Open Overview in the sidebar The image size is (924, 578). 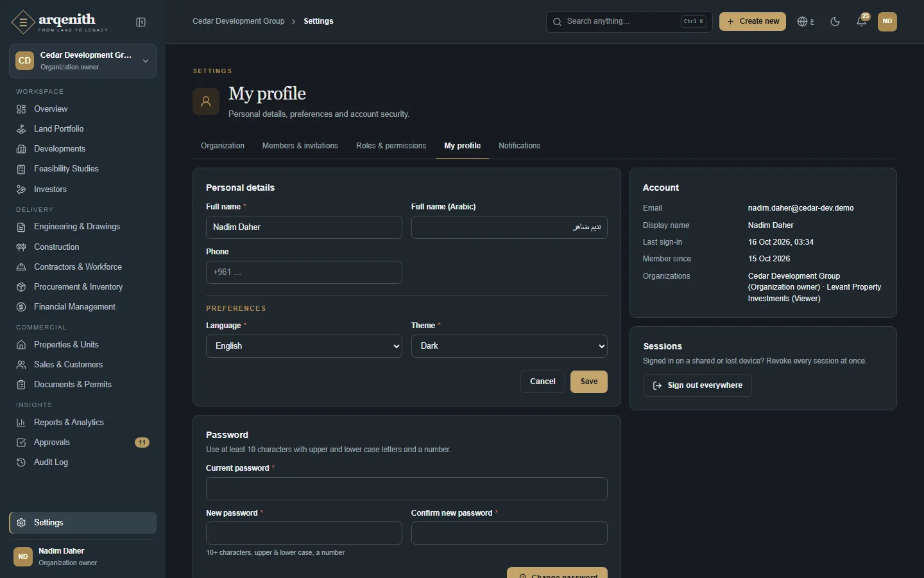83,109
